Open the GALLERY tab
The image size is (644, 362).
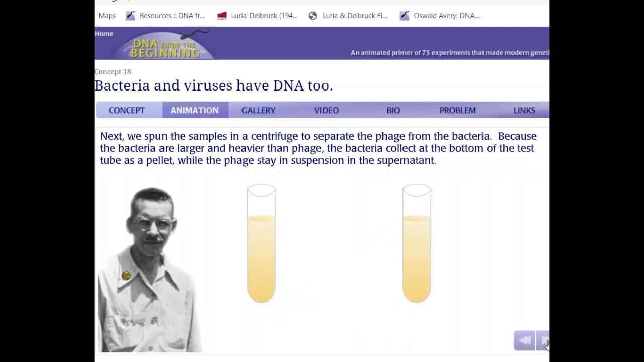coord(259,110)
